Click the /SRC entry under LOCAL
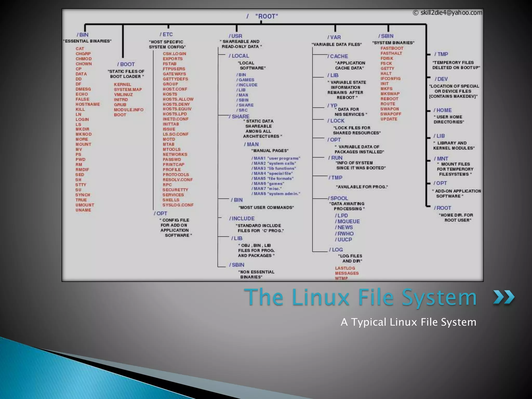 pos(242,110)
